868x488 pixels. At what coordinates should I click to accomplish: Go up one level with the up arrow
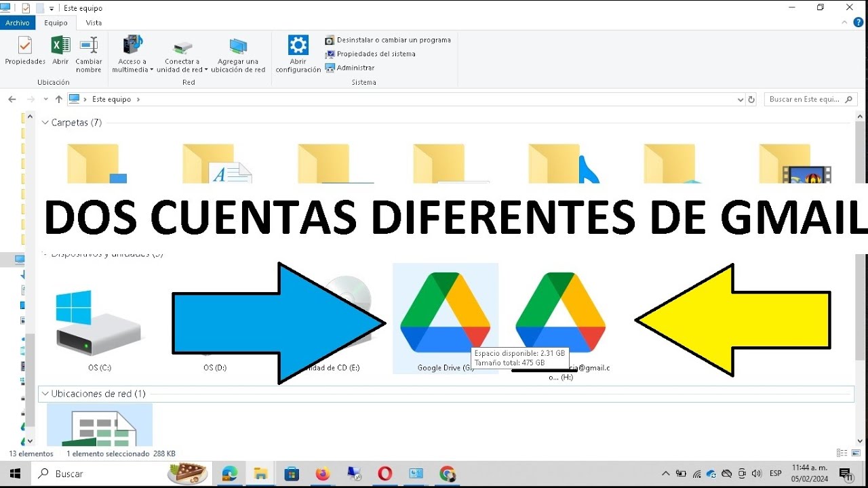point(59,99)
